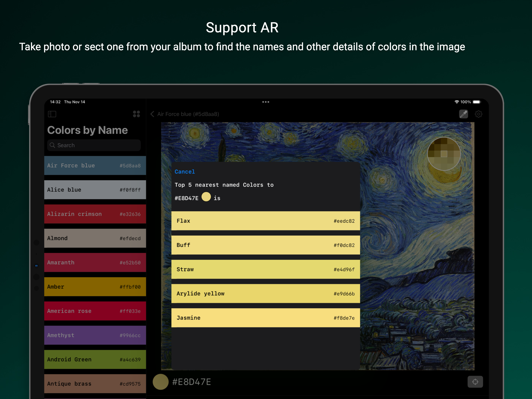
Task: Open the Antique brass color
Action: coord(95,384)
